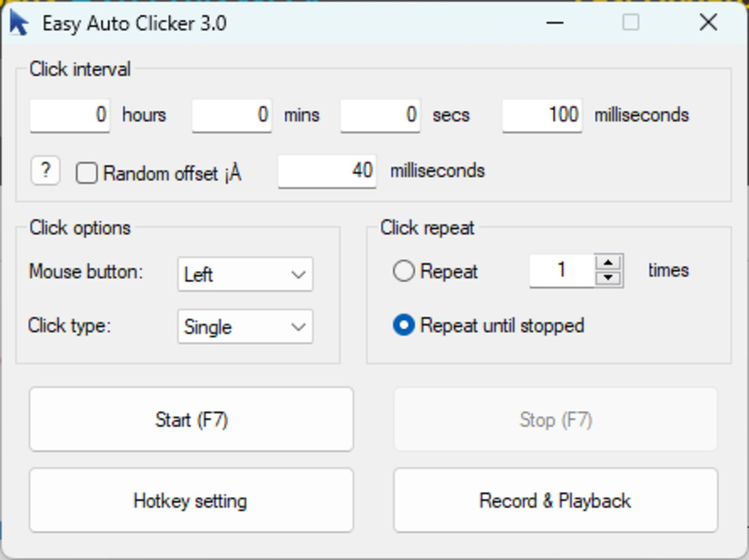
Task: Select the Repeat radio button
Action: tap(403, 272)
